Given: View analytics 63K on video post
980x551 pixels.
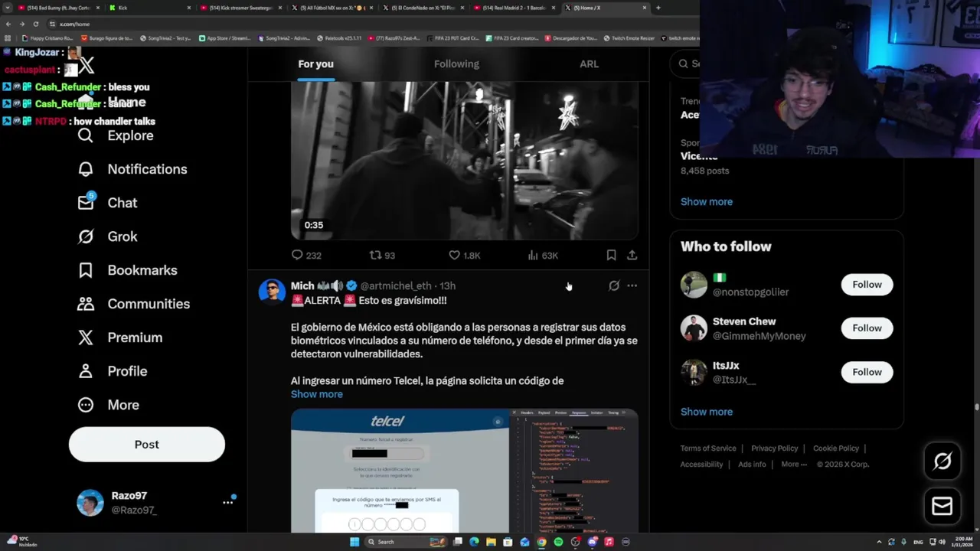Looking at the screenshot, I should (x=543, y=255).
